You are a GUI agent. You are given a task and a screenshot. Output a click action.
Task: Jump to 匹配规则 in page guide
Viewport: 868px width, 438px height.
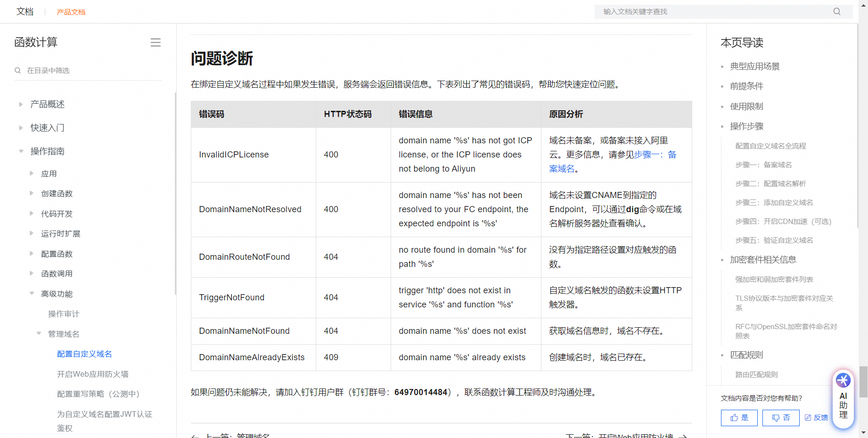click(746, 355)
